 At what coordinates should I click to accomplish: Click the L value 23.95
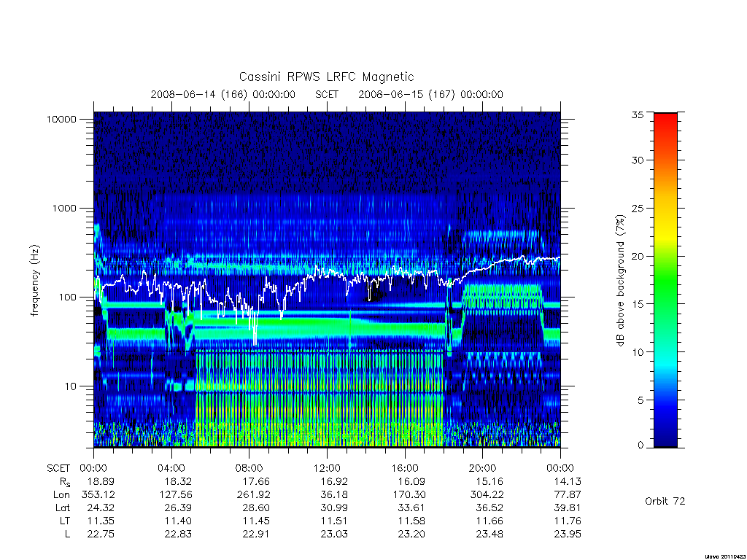click(568, 534)
